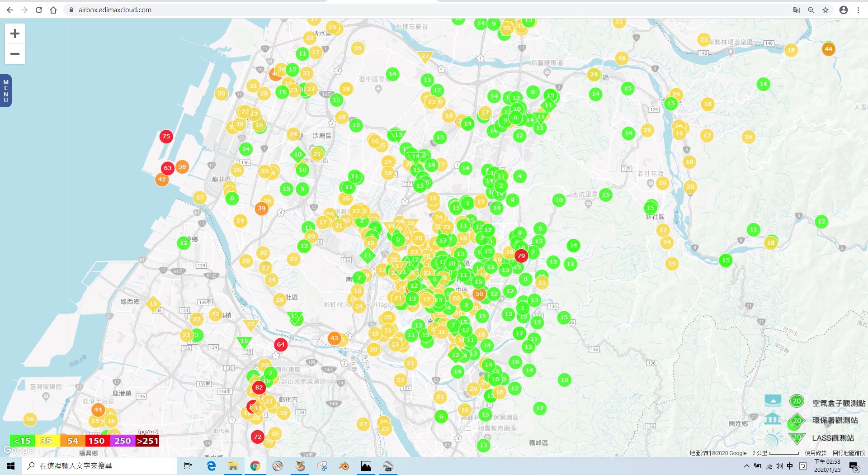Open Blender from the taskbar

(344, 466)
